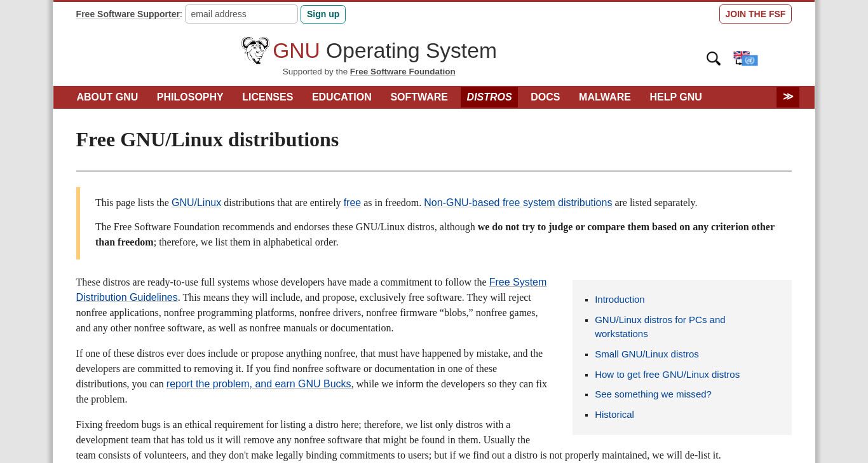Open See something we missed? link

pyautogui.click(x=653, y=394)
